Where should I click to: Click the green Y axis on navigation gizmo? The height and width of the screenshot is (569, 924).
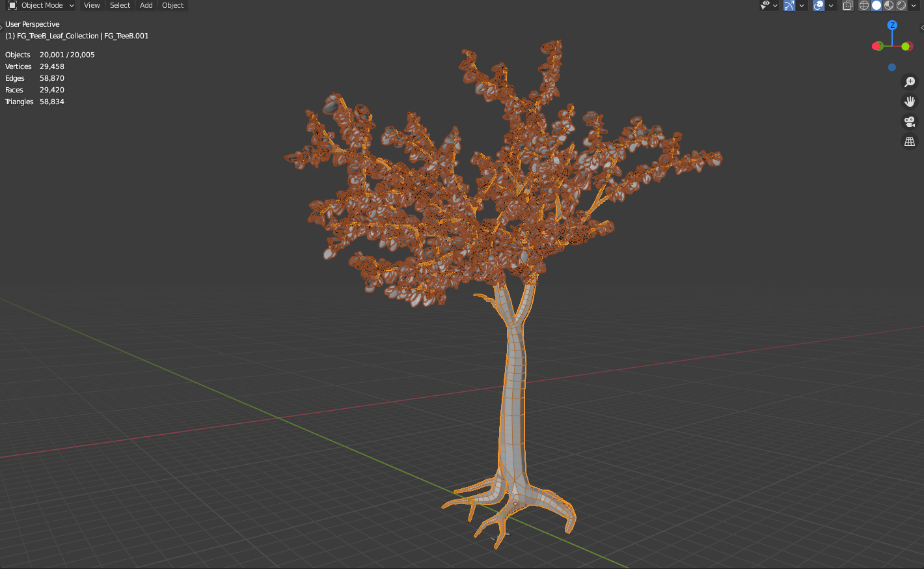[906, 46]
